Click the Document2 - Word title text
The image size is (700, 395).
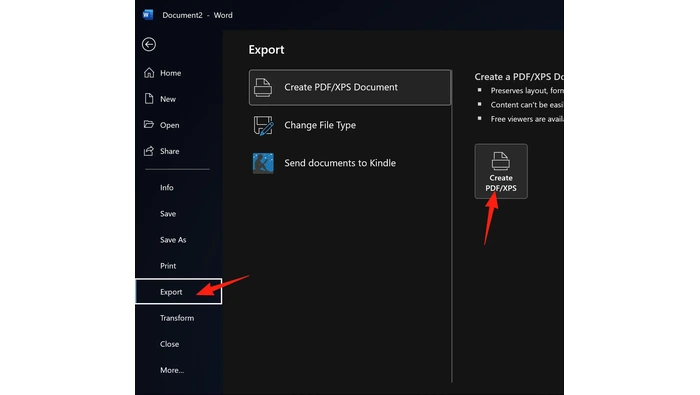pos(197,15)
